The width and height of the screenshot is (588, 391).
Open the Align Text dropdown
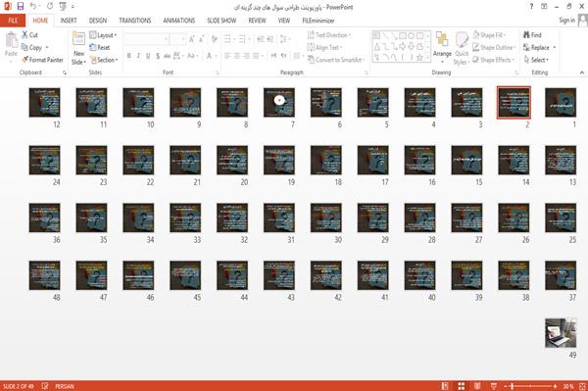324,48
